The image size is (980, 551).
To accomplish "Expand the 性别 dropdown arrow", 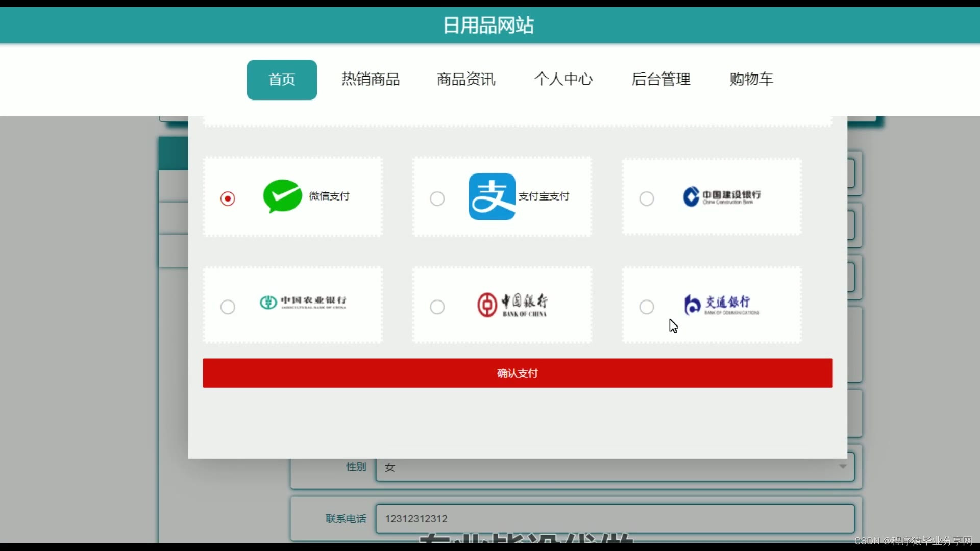I will click(843, 467).
